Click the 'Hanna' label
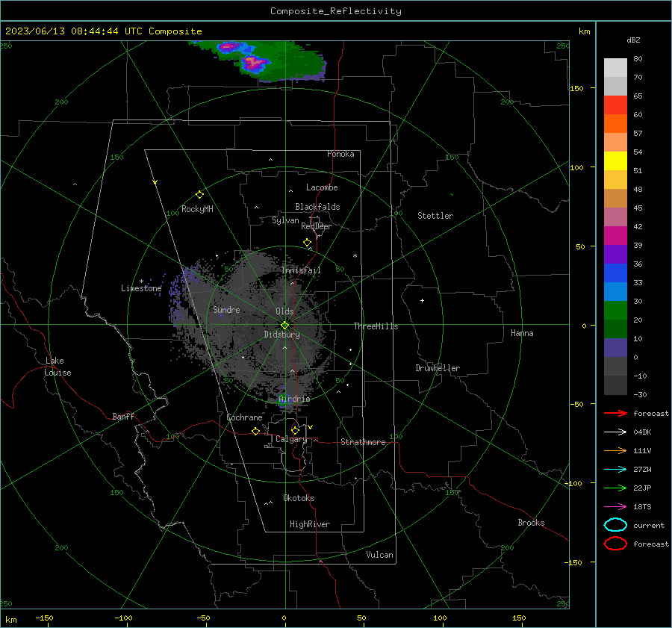 pyautogui.click(x=522, y=333)
